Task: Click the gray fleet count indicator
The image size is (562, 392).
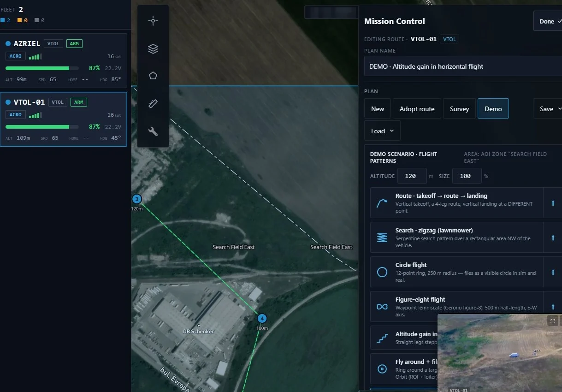Action: (40, 20)
